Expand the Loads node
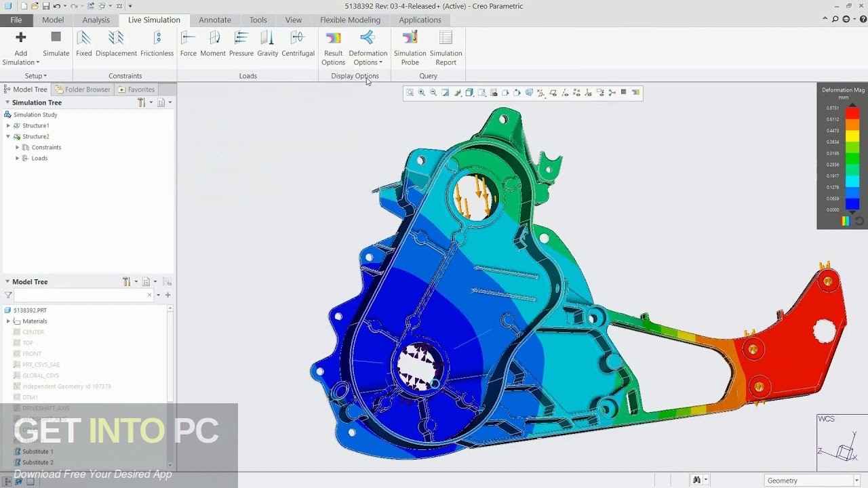The height and width of the screenshot is (488, 868). tap(17, 158)
